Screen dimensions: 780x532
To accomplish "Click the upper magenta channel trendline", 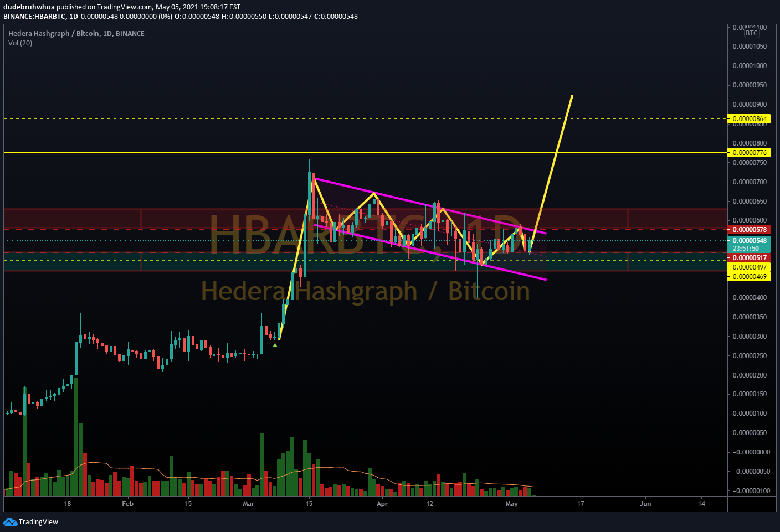I will [x=430, y=205].
